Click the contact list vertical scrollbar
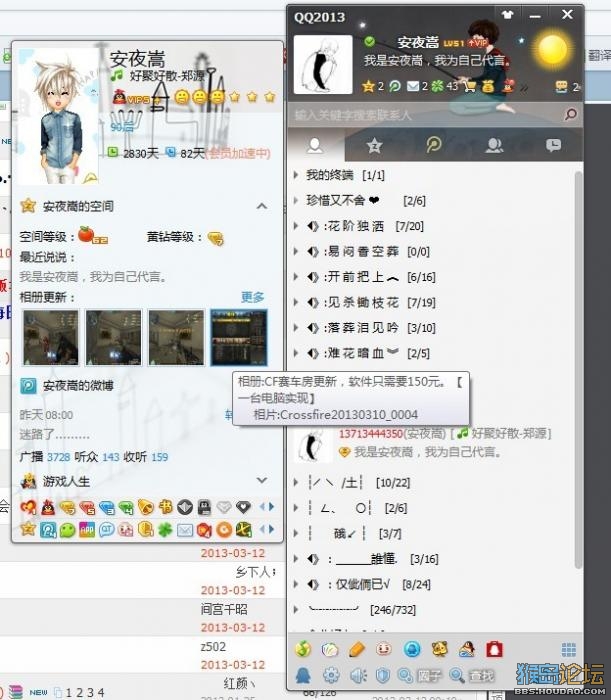The height and width of the screenshot is (700, 611). (x=578, y=370)
